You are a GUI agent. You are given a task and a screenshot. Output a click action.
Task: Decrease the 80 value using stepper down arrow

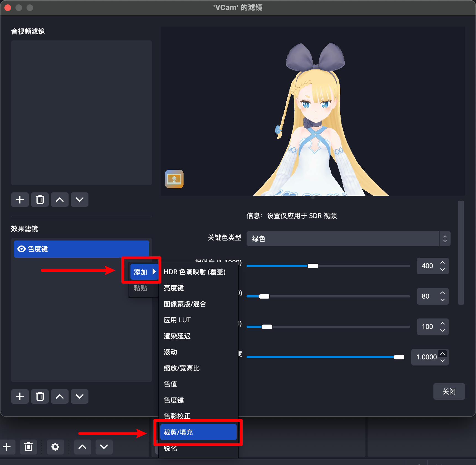(x=443, y=300)
